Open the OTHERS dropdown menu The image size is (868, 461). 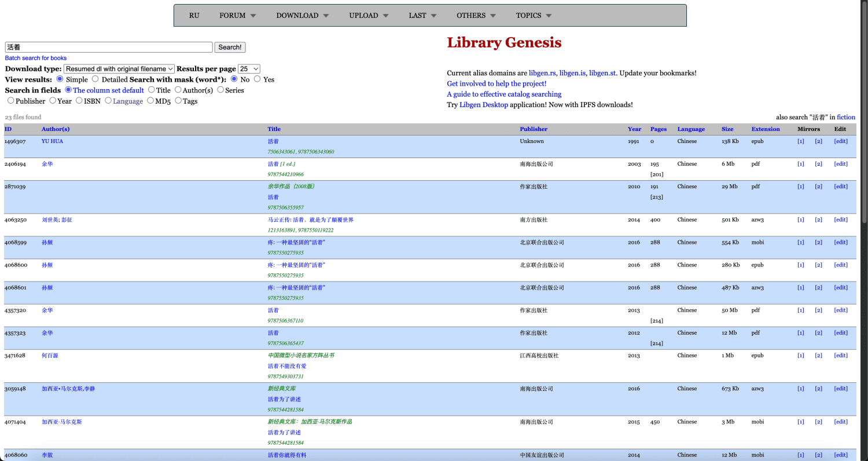click(x=476, y=16)
